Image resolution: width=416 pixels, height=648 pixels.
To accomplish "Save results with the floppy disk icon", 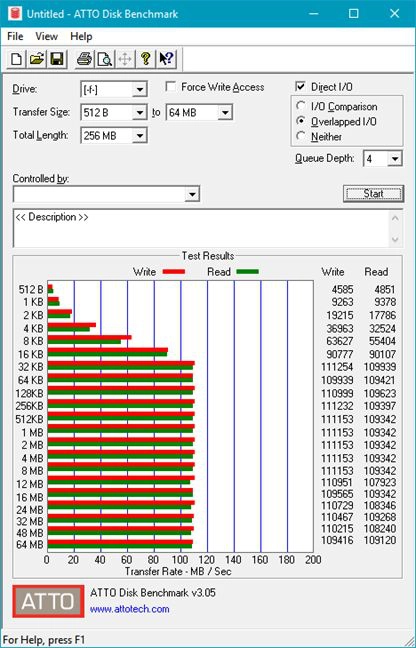I will (57, 59).
